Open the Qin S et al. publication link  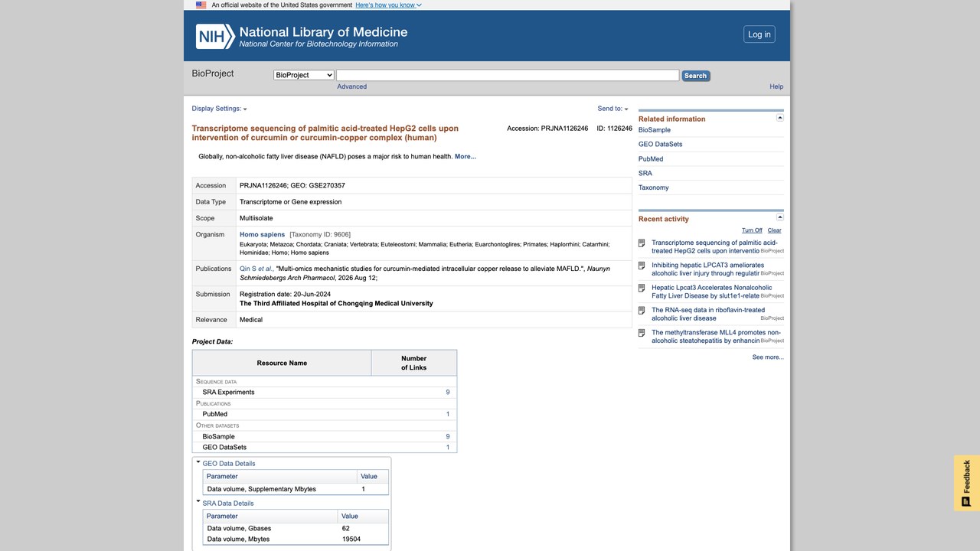(x=256, y=269)
